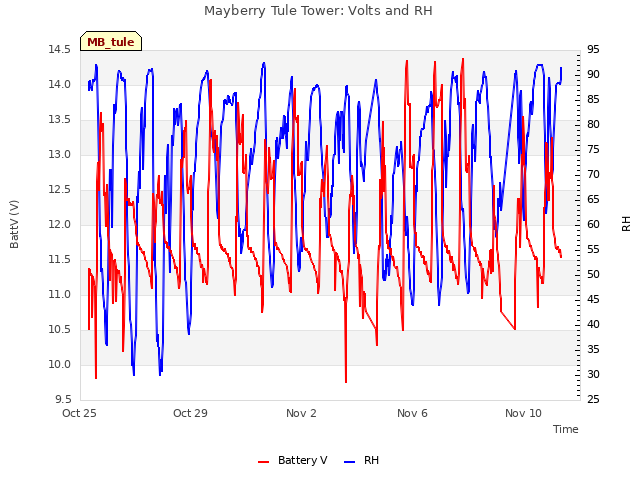The height and width of the screenshot is (480, 640).
Task: Click the 80 RH tick label
Action: coord(593,124)
